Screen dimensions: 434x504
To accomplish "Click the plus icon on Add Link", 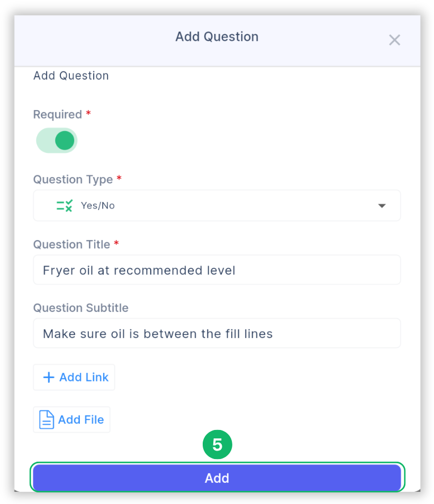I will click(49, 377).
